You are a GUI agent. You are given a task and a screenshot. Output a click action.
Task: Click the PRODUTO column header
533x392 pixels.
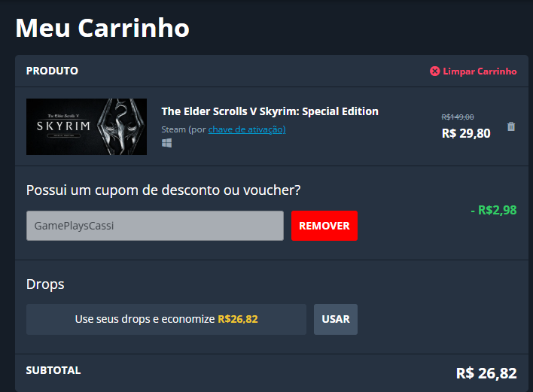coord(52,71)
